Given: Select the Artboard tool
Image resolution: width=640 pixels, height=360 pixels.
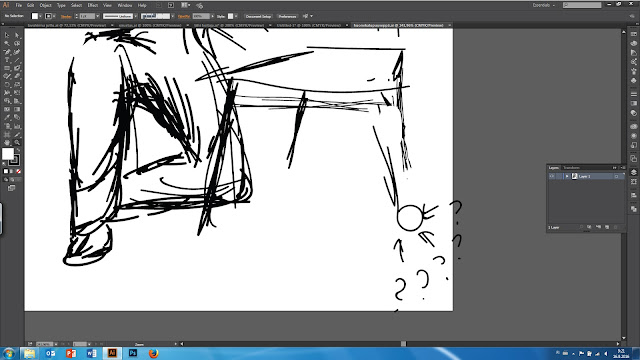Looking at the screenshot, I should pyautogui.click(x=7, y=134).
